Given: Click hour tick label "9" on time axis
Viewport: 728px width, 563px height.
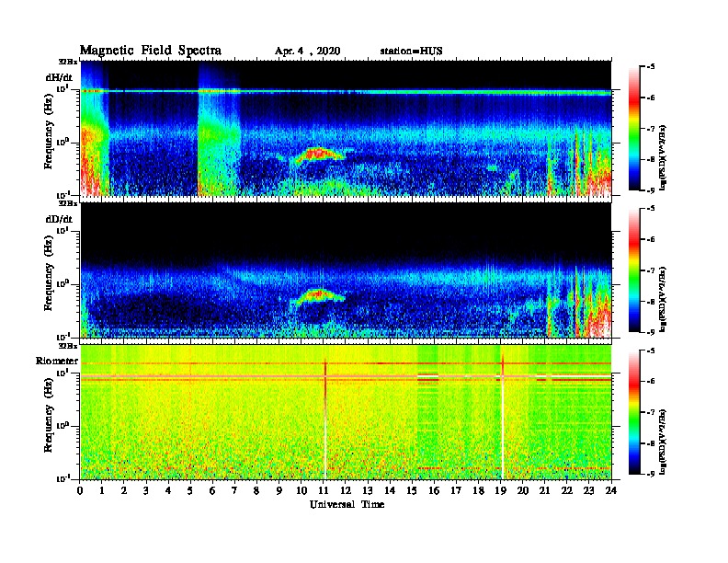Looking at the screenshot, I should pos(279,490).
